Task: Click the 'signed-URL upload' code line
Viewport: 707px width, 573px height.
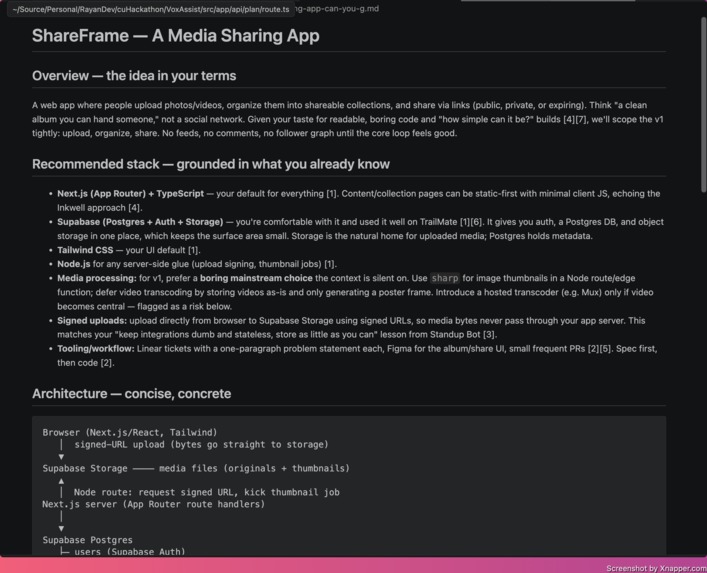Action: 201,445
